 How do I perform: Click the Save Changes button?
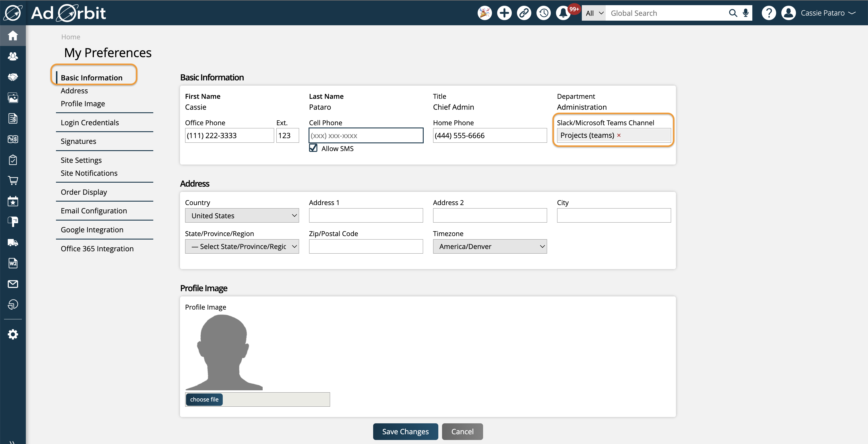point(405,431)
